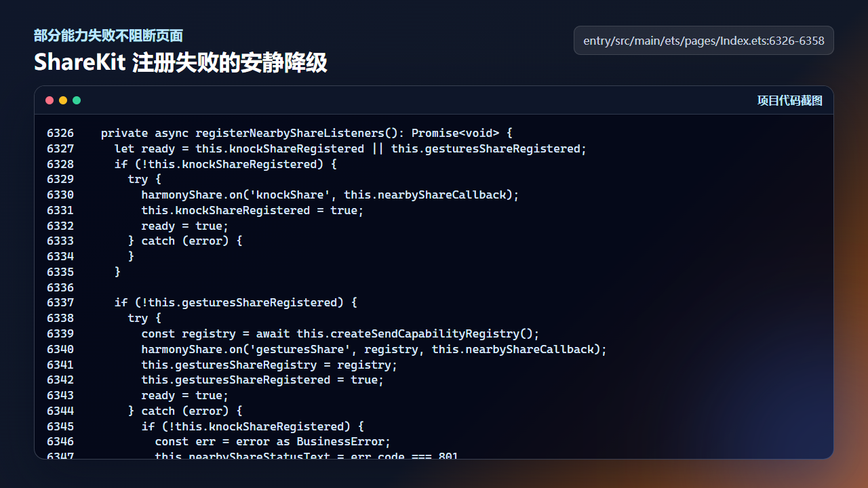
Task: Click line number 6345
Action: pyautogui.click(x=60, y=426)
